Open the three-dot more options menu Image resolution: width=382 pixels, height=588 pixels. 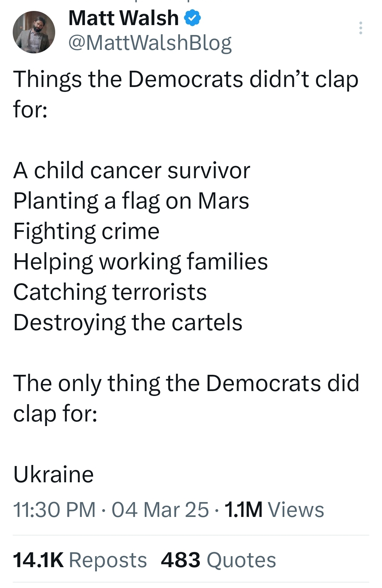360,28
